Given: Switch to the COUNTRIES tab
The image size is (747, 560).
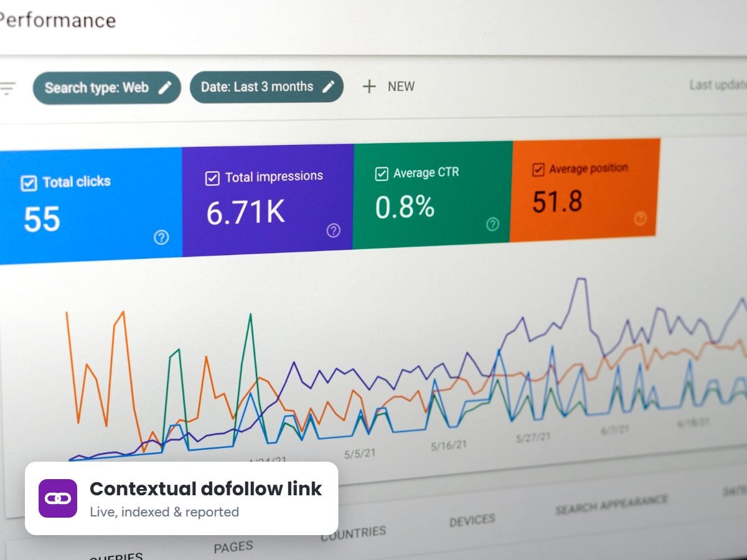Looking at the screenshot, I should tap(354, 533).
